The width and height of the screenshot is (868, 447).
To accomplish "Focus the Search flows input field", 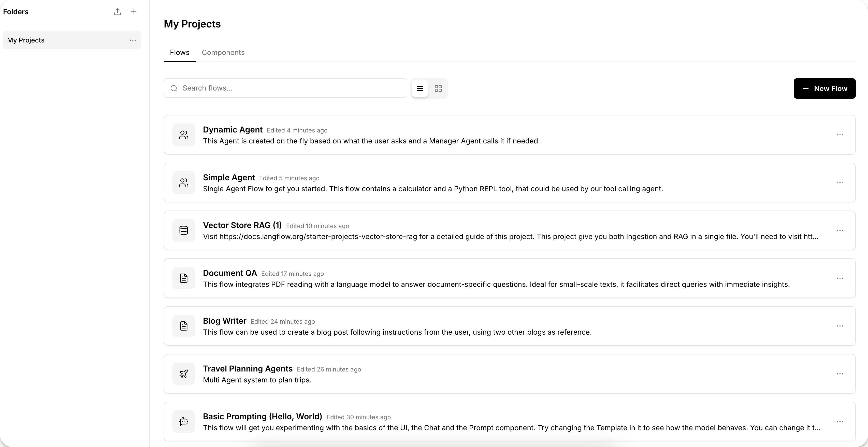I will [285, 88].
